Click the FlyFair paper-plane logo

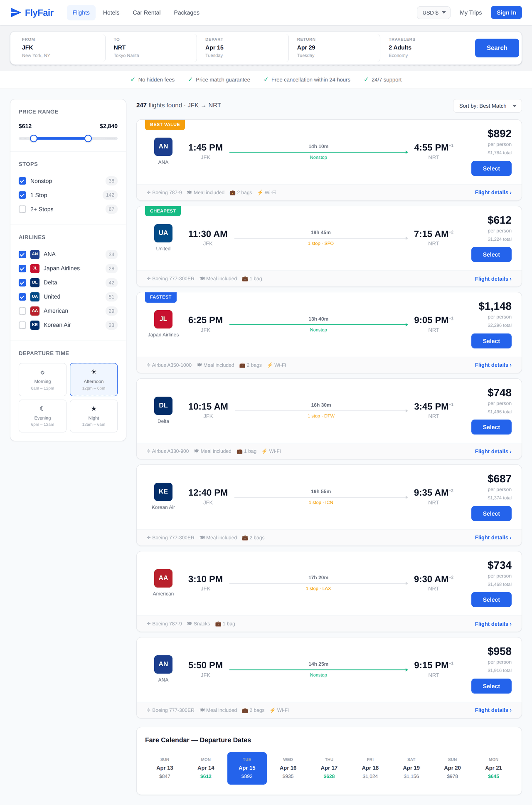tap(16, 12)
